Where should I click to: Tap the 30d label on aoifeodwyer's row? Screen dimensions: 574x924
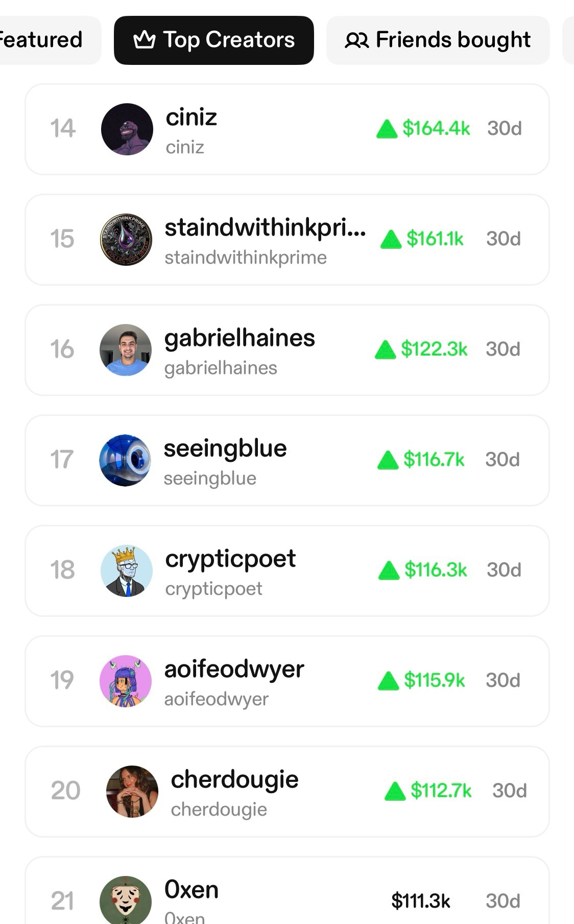pyautogui.click(x=503, y=680)
